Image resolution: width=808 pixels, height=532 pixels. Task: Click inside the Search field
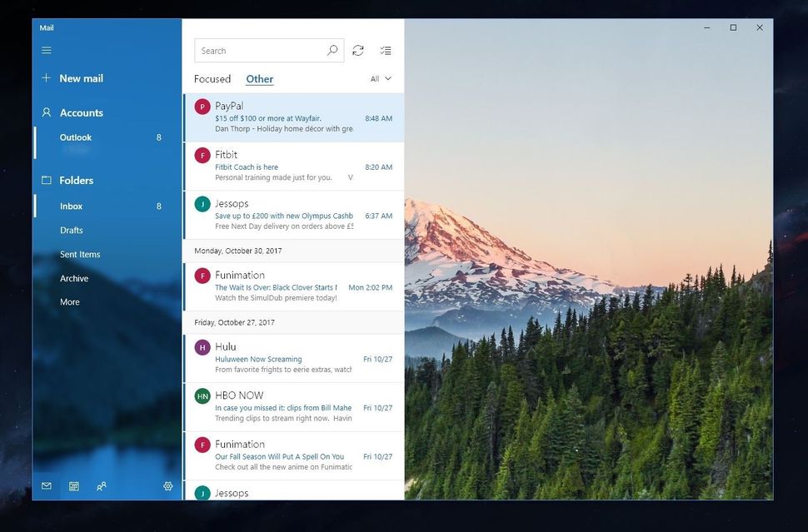[x=258, y=50]
